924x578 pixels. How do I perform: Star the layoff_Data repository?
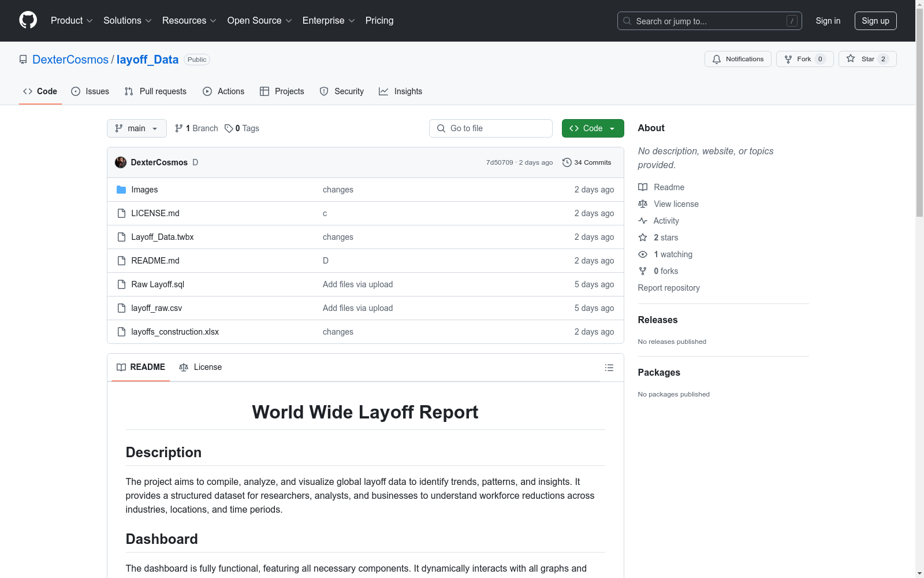click(867, 59)
